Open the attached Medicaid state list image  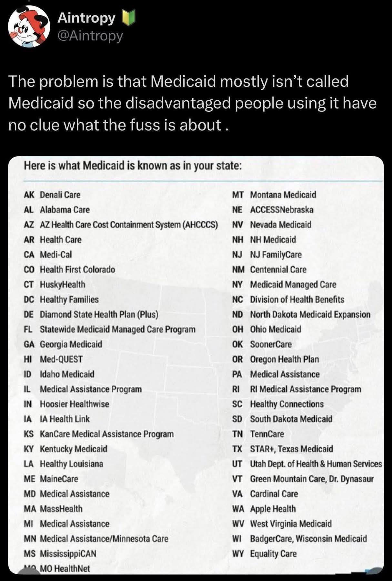coord(196,365)
